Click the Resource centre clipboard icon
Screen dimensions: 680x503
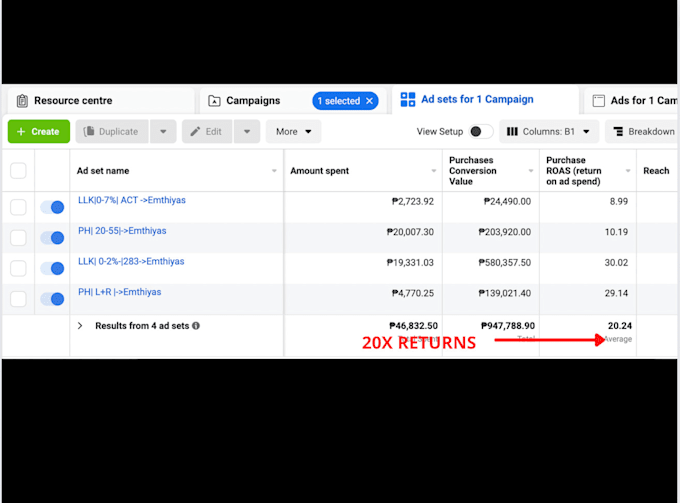pos(22,101)
